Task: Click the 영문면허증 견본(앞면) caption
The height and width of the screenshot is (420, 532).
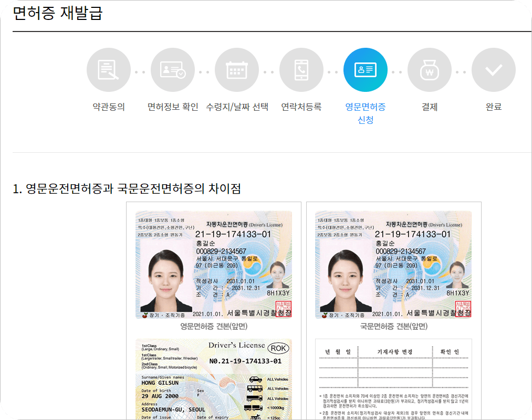Action: tap(214, 327)
